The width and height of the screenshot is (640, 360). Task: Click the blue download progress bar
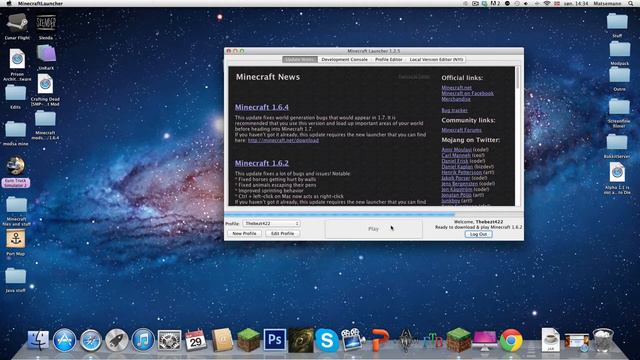(x=340, y=214)
